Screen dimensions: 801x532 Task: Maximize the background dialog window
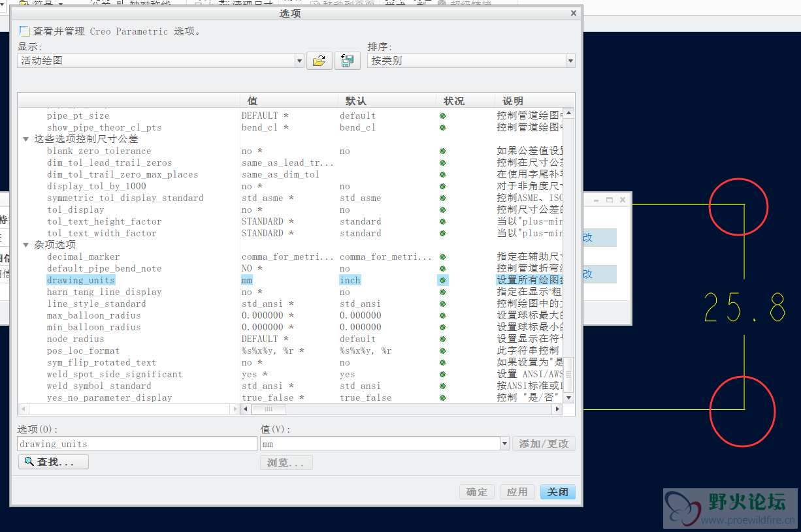(610, 200)
